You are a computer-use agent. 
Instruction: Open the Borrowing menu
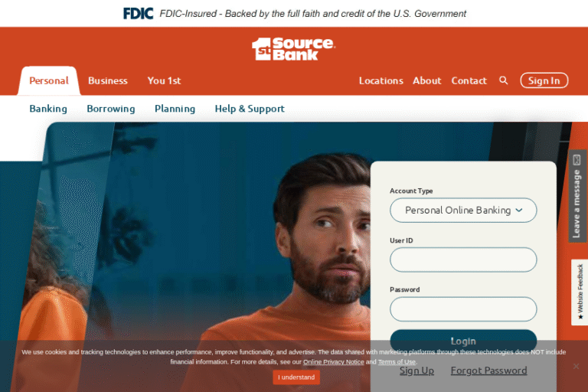tap(111, 109)
